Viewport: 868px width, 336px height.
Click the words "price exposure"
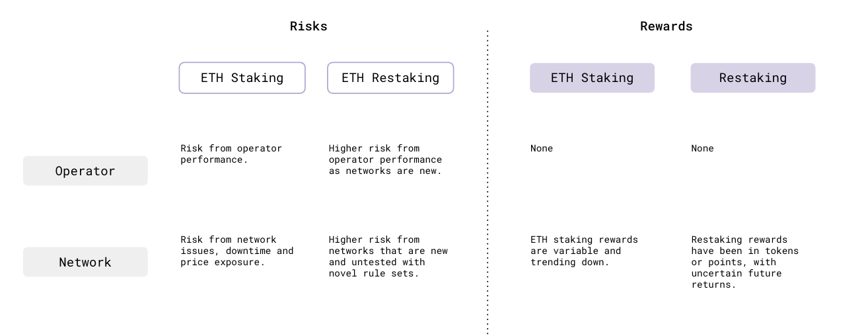pyautogui.click(x=222, y=262)
